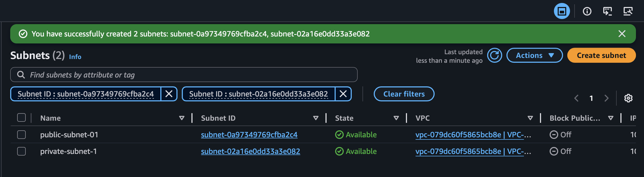Dismiss the green success banner
The width and height of the screenshot is (644, 177).
click(x=622, y=34)
